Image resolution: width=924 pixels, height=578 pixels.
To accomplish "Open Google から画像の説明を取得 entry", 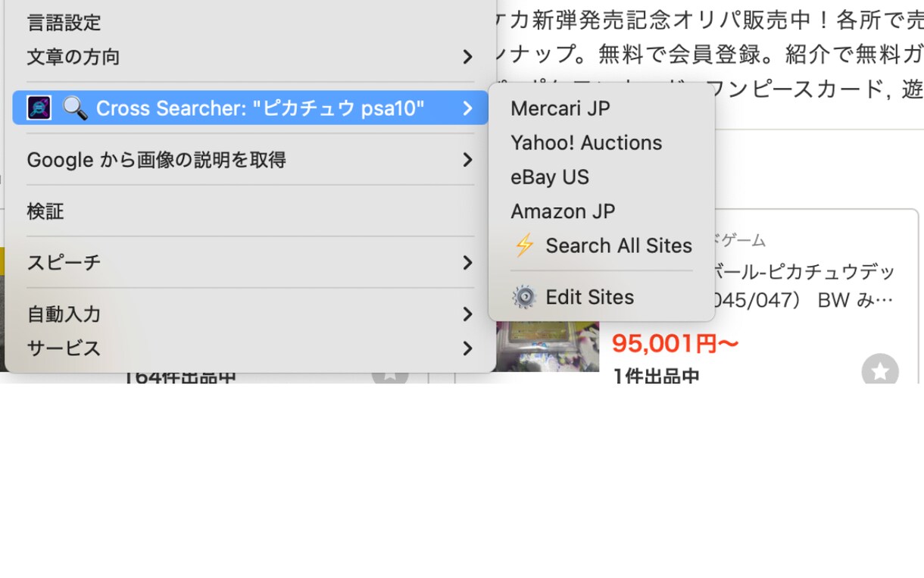I will [250, 160].
